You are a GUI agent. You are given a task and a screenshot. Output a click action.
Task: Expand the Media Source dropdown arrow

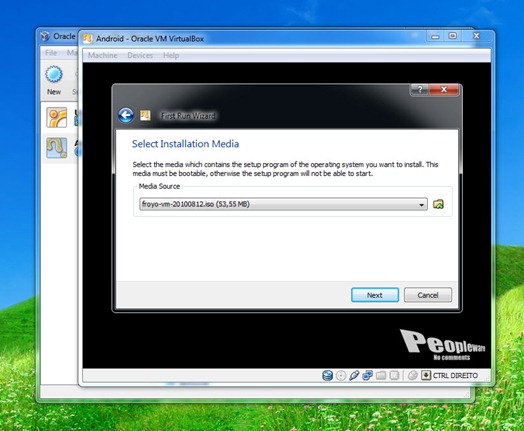tap(421, 204)
